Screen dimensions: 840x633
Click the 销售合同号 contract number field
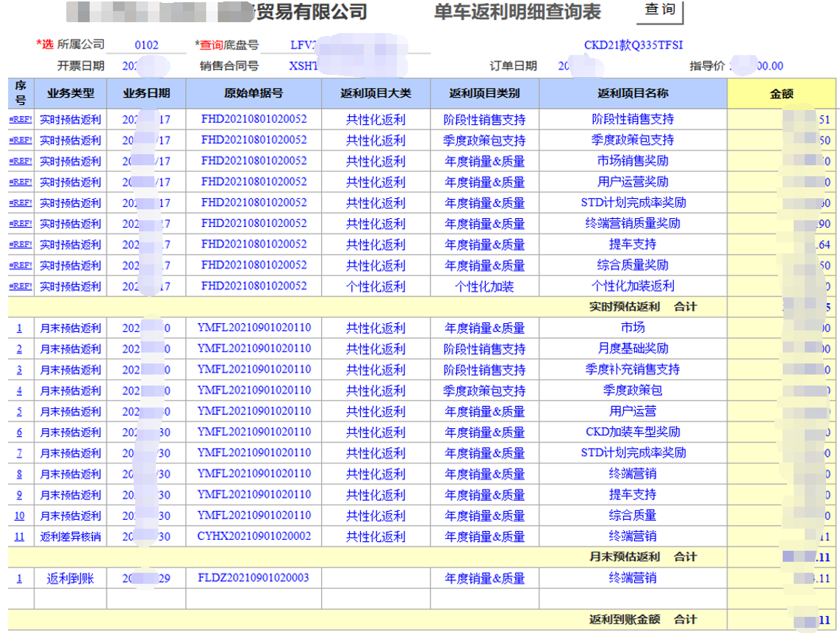331,65
